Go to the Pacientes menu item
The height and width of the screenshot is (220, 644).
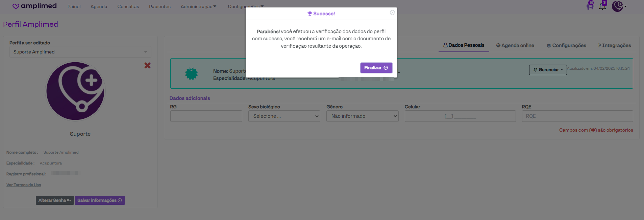pos(159,6)
